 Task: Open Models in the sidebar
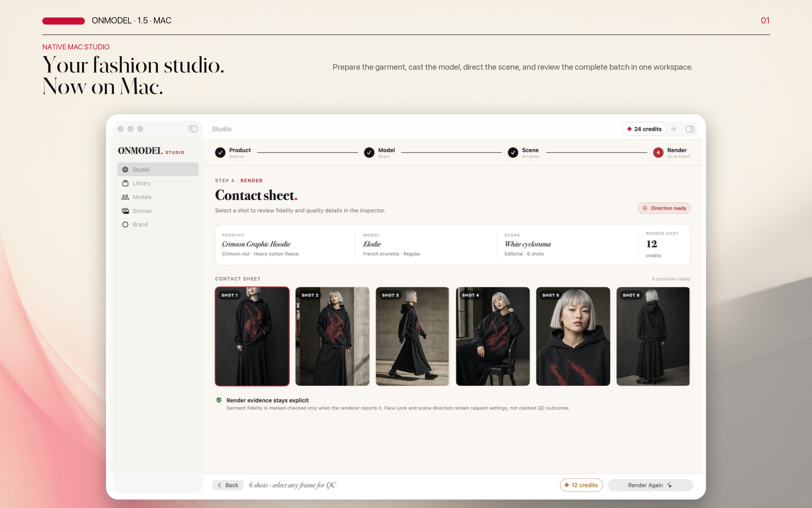click(158, 197)
